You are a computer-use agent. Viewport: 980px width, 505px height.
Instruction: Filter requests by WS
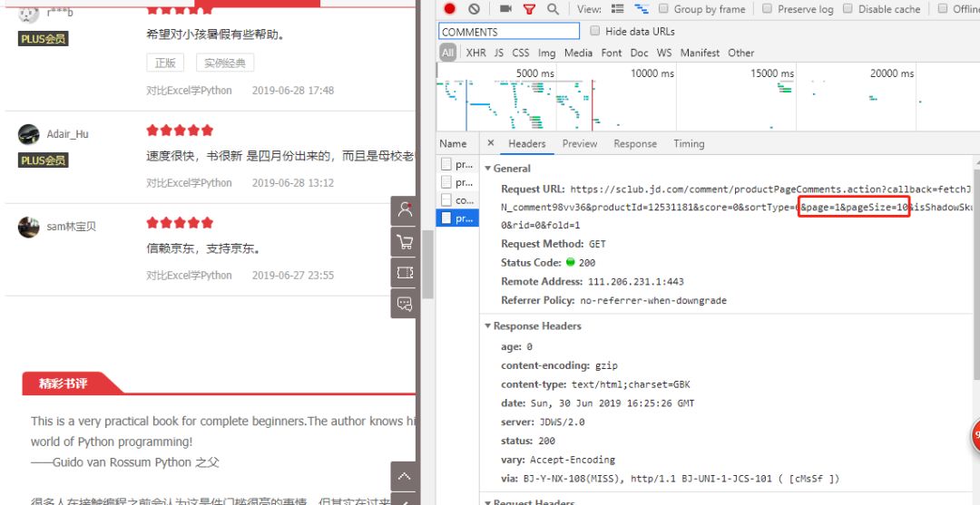[x=664, y=53]
